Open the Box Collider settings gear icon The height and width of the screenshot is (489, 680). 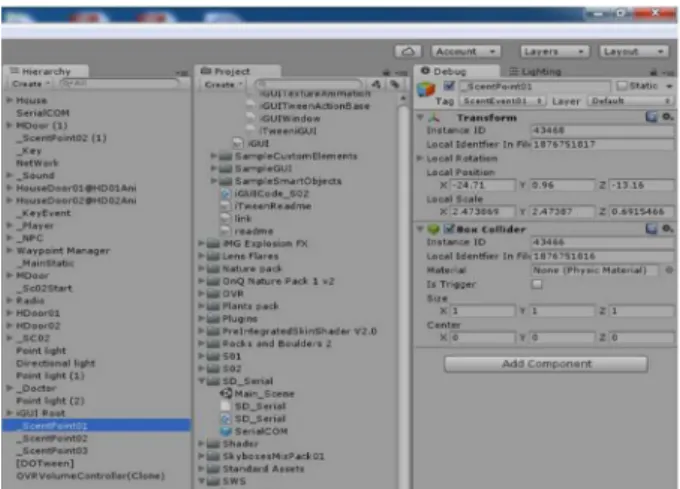(667, 228)
